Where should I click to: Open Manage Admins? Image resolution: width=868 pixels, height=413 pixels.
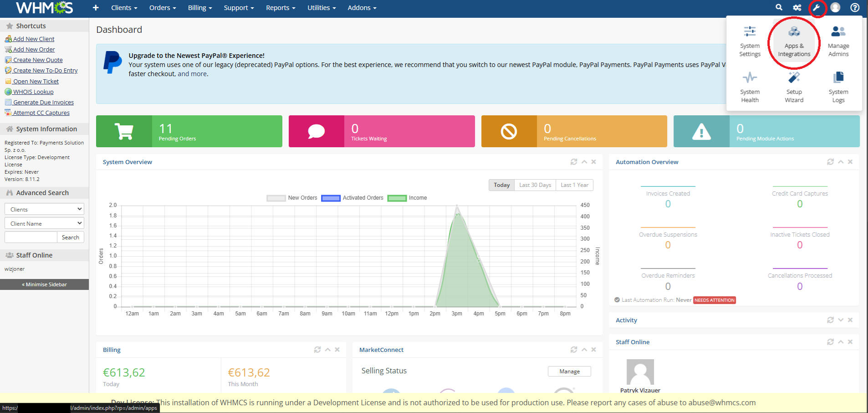[838, 41]
